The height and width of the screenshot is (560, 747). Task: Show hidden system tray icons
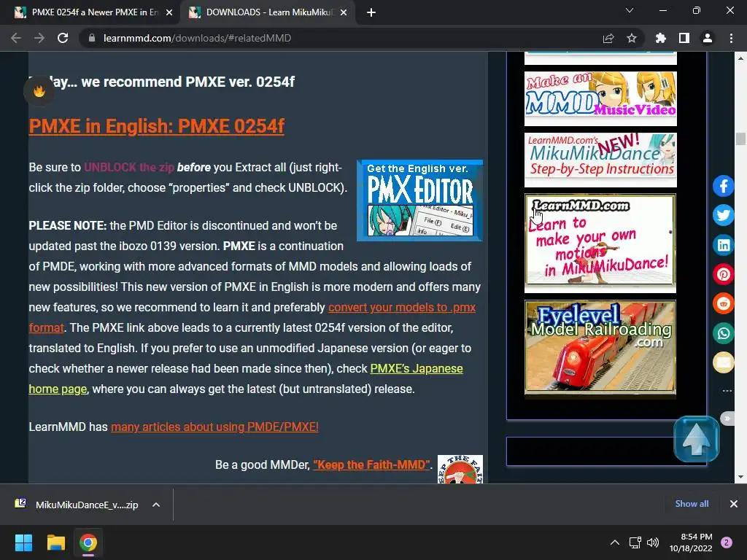[615, 542]
